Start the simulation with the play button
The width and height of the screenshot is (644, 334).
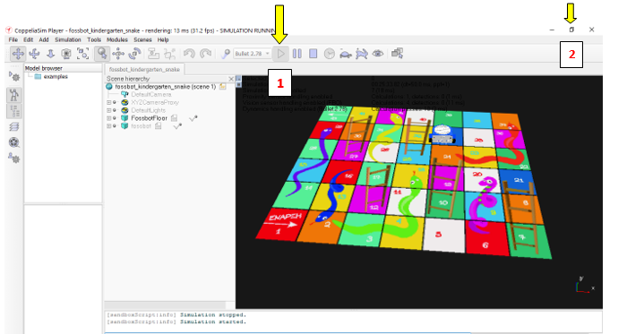point(280,54)
